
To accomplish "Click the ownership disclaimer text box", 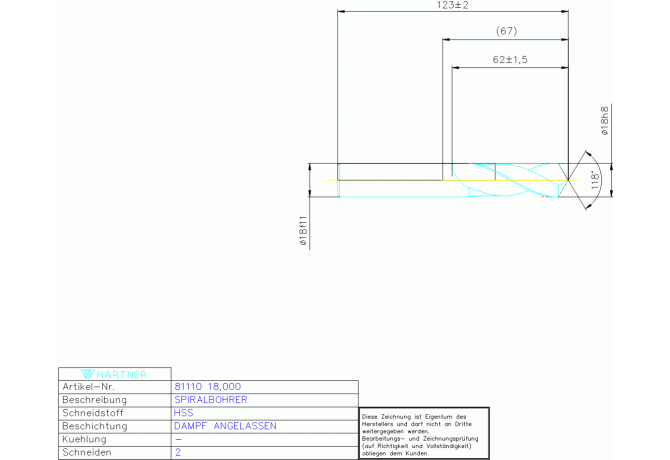I will click(424, 433).
